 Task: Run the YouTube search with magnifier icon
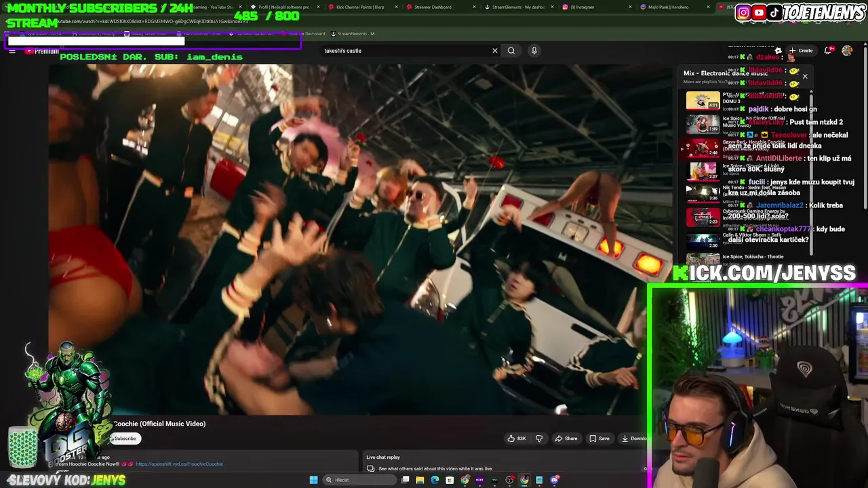tap(511, 50)
